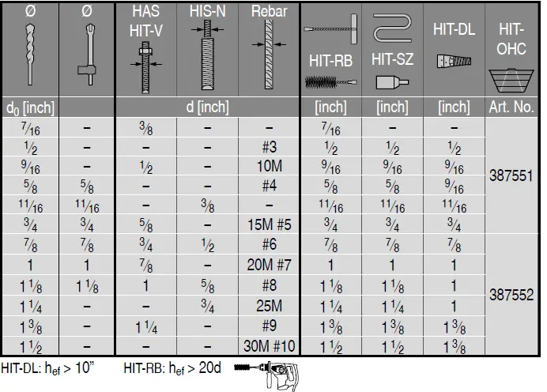
Task: Click article number 387551
Action: (511, 175)
